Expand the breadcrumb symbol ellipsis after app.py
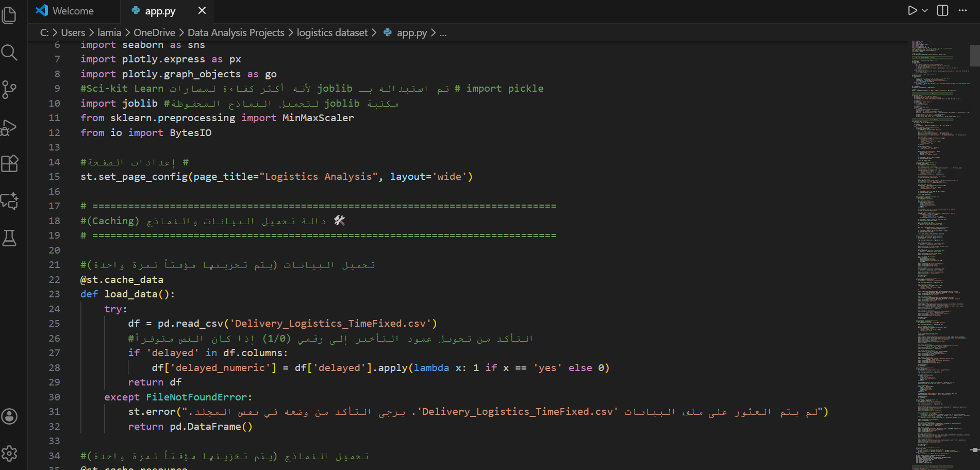Viewport: 980px width, 470px height. 443,33
